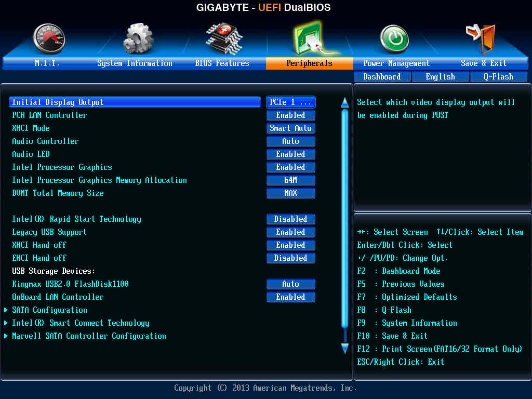Select the Audio LED label
This screenshot has width=532, height=399.
pos(31,154)
